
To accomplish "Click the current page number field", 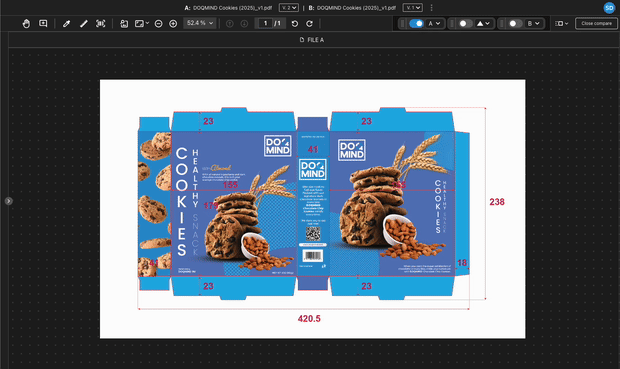I will pyautogui.click(x=265, y=23).
